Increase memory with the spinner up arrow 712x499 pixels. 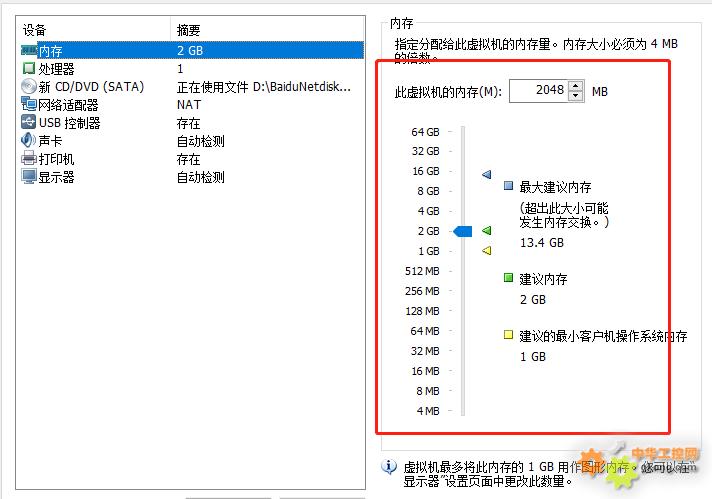point(576,86)
